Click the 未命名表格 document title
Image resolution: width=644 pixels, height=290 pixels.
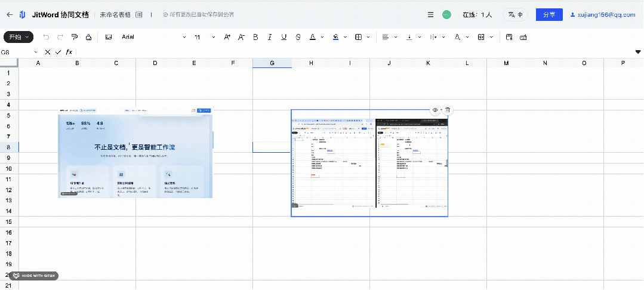click(115, 15)
